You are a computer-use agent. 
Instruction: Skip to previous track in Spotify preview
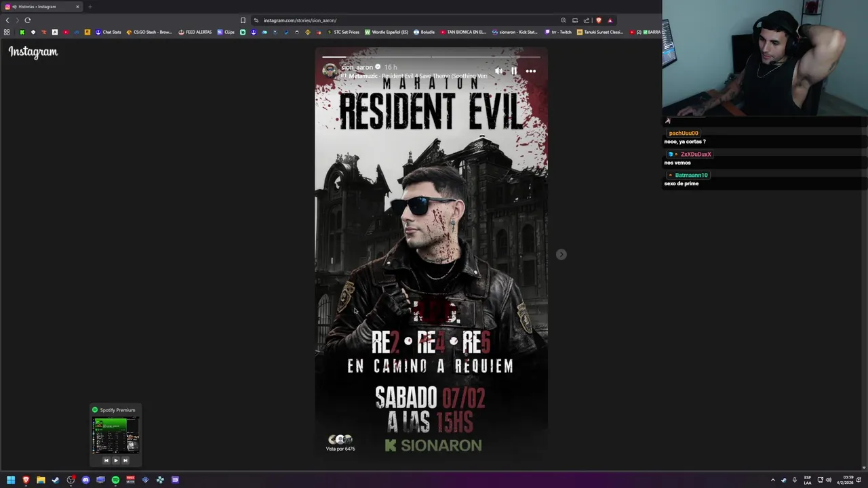[106, 460]
